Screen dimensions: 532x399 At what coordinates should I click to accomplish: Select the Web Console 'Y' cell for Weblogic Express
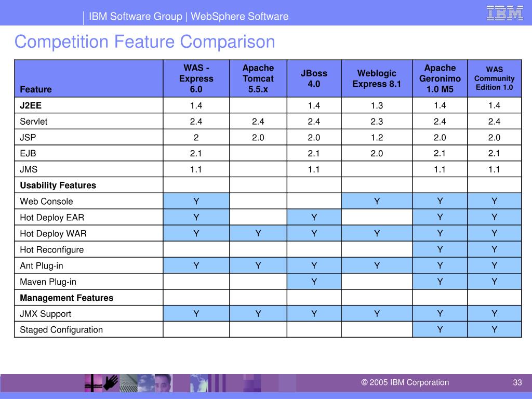(377, 201)
